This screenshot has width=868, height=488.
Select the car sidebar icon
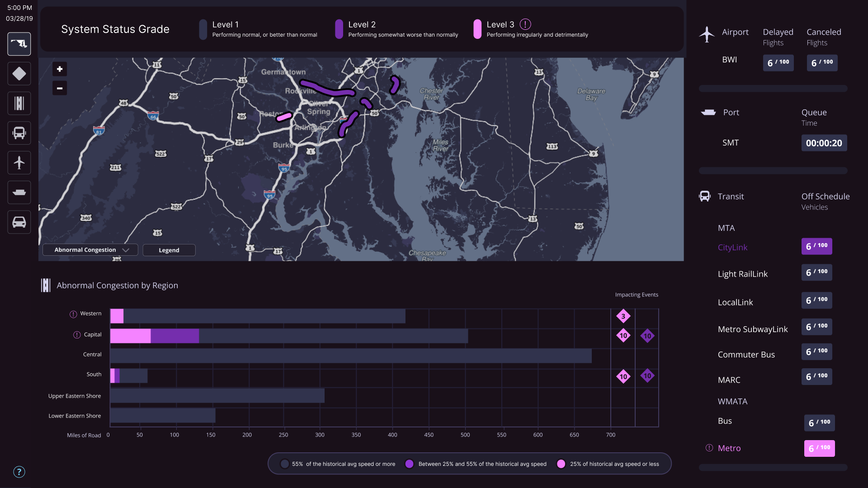[19, 222]
